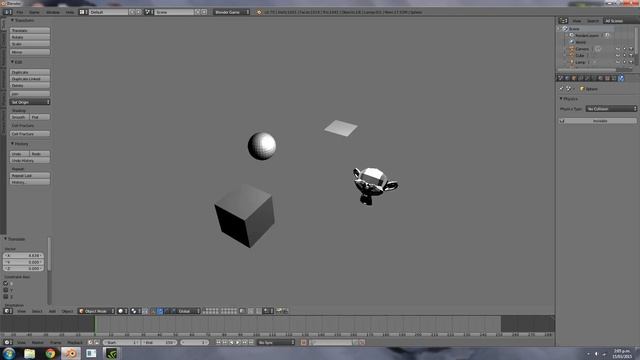The height and width of the screenshot is (360, 640).
Task: Open File Explorer from the taskbar
Action: 29,353
